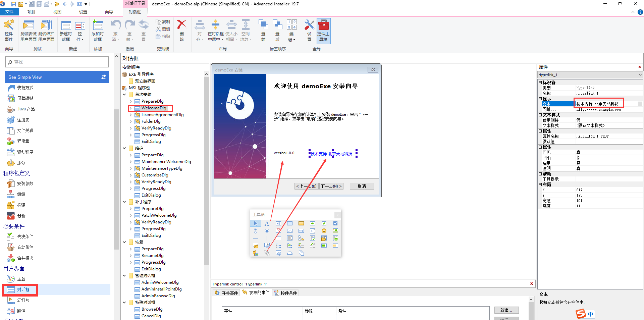Choose the hyperlink chain tool in toolbox
This screenshot has width=644, height=320.
click(x=267, y=253)
